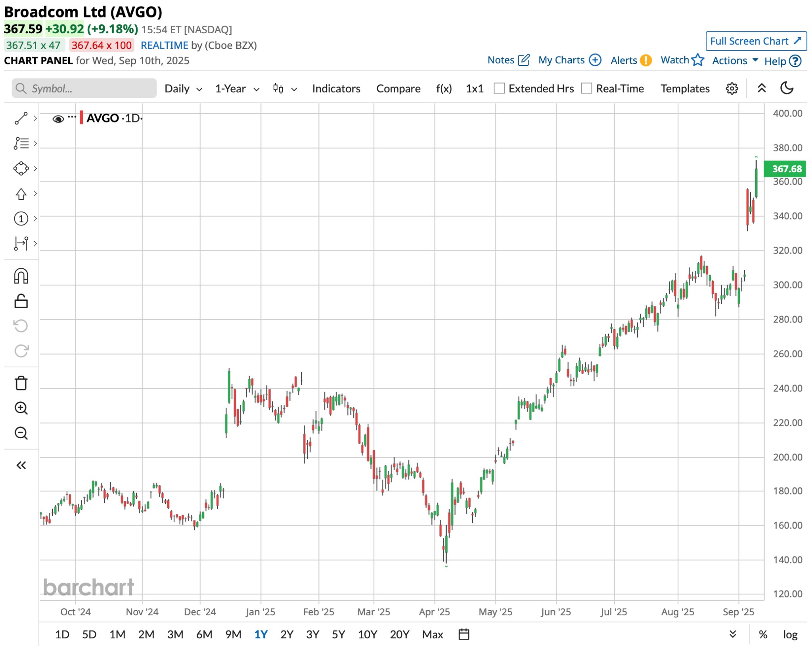The width and height of the screenshot is (812, 653).
Task: Open the 1-Year period dropdown
Action: pyautogui.click(x=237, y=89)
